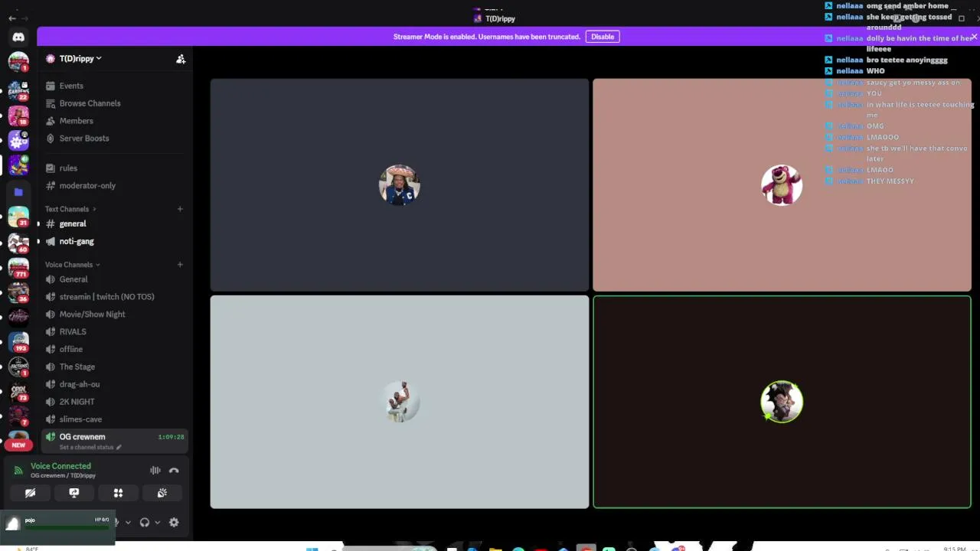Screen dimensions: 980x551
Task: Open server icon with badge 771
Action: point(18,268)
